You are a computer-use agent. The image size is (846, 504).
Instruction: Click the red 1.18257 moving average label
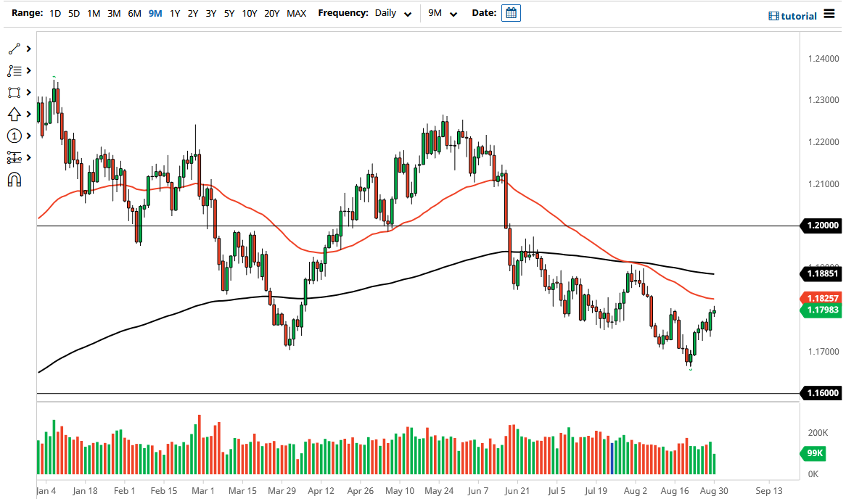pyautogui.click(x=822, y=298)
